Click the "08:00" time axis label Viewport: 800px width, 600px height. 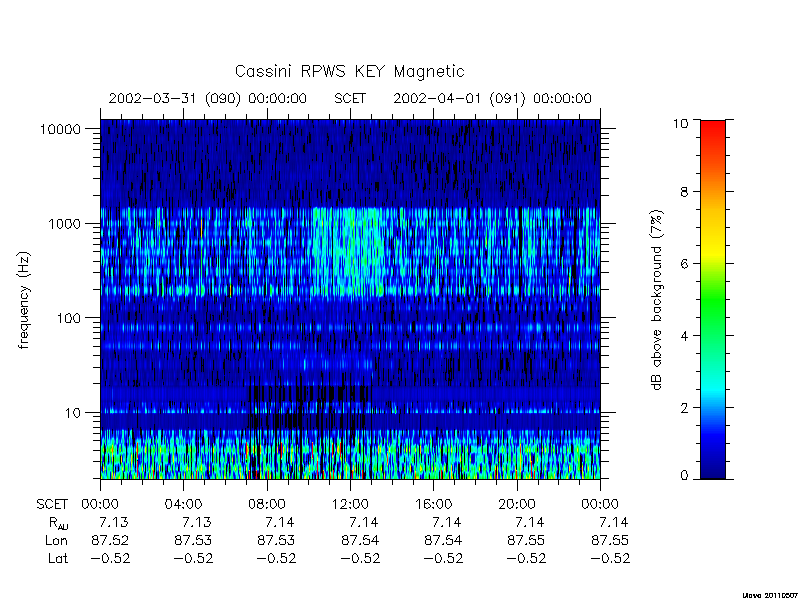pyautogui.click(x=267, y=504)
